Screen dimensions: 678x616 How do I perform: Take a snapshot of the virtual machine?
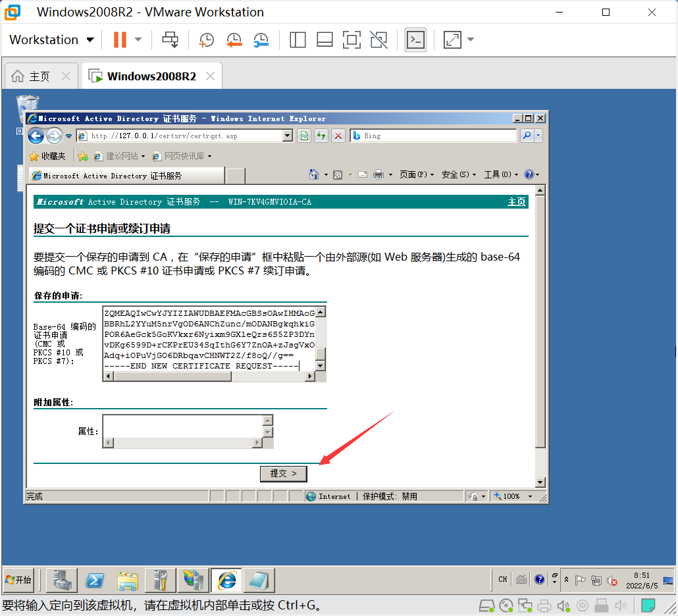click(206, 39)
